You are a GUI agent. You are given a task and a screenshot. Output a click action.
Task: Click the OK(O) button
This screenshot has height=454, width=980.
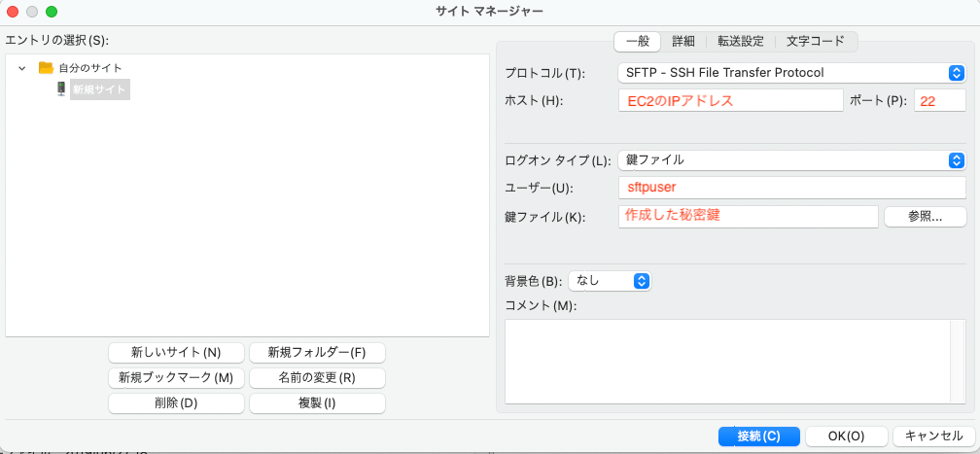(846, 436)
